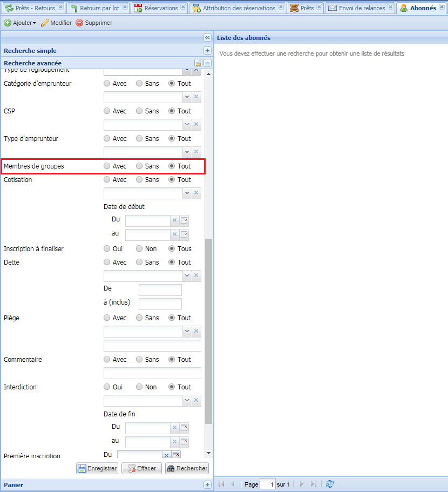This screenshot has height=492, width=448.
Task: Clear the Catégorie d'emprunteur field
Action: (196, 97)
